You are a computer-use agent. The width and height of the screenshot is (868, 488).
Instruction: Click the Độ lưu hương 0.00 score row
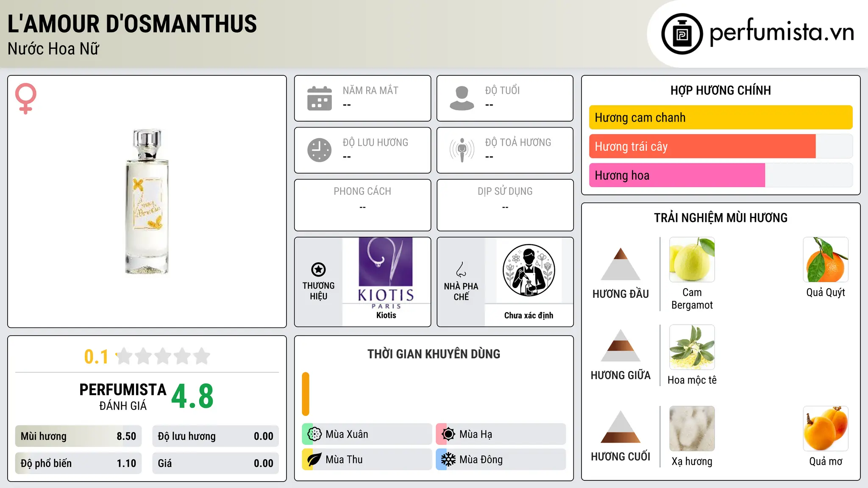coord(215,436)
